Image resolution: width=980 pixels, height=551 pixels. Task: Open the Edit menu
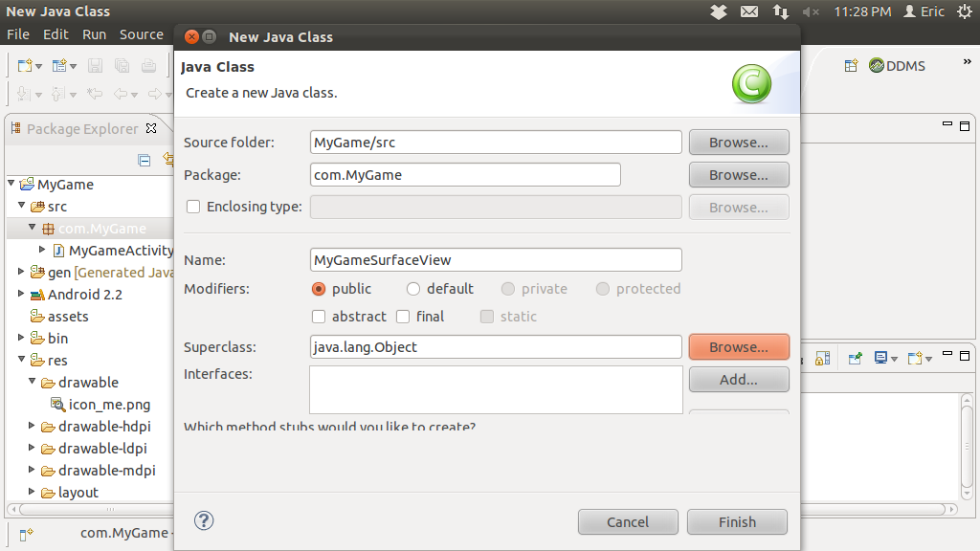coord(56,34)
